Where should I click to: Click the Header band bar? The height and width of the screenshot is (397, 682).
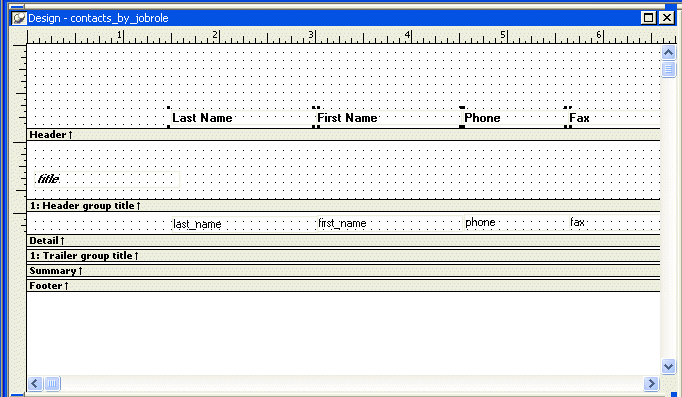pyautogui.click(x=343, y=135)
